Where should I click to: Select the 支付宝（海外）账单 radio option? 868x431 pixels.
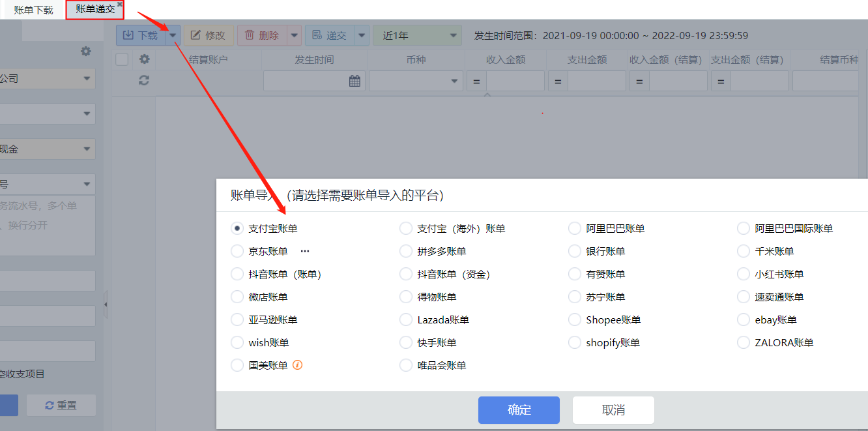click(x=406, y=228)
